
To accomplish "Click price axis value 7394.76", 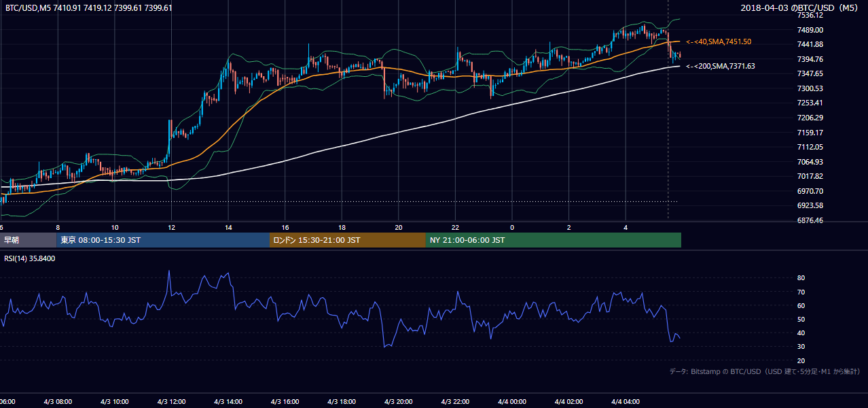I will [810, 59].
